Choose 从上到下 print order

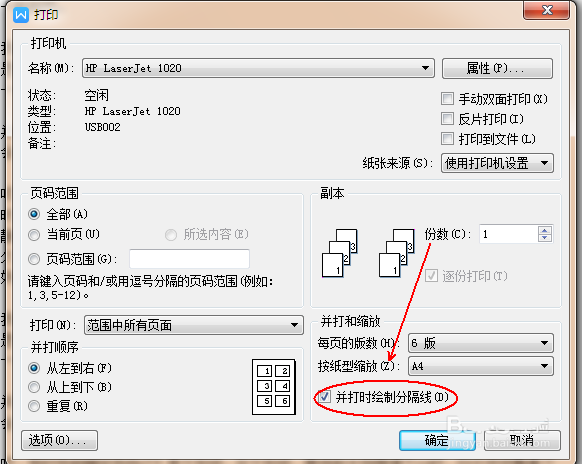[x=34, y=387]
